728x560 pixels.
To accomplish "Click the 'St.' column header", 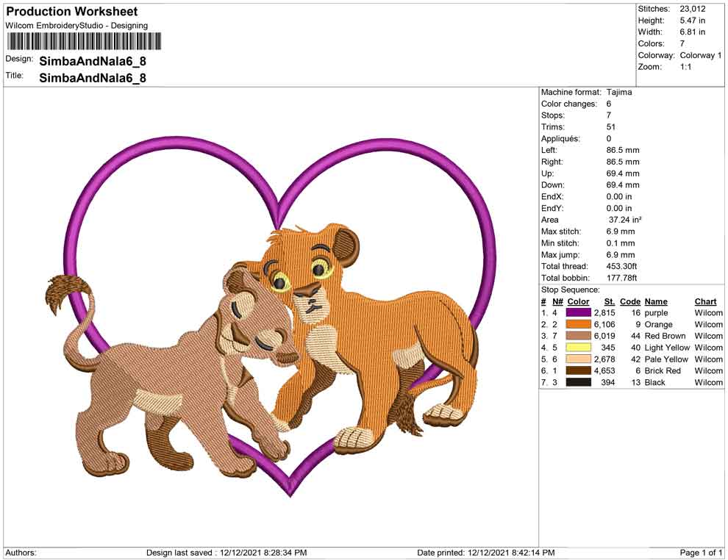I will pyautogui.click(x=609, y=301).
